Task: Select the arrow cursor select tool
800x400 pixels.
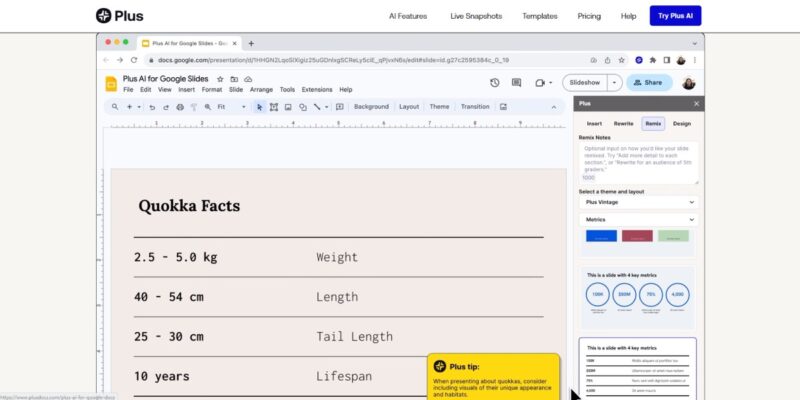Action: [260, 107]
